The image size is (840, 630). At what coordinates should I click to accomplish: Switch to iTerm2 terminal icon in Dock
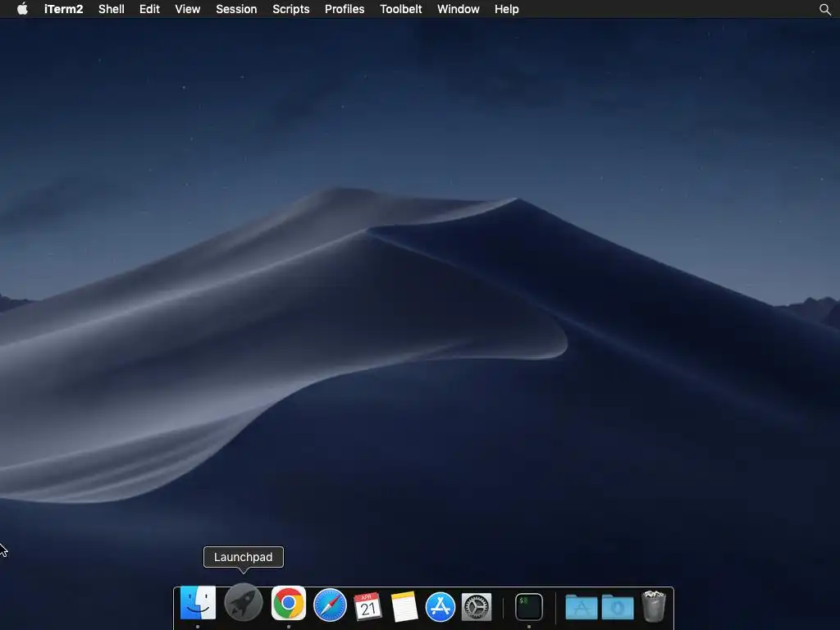point(529,607)
